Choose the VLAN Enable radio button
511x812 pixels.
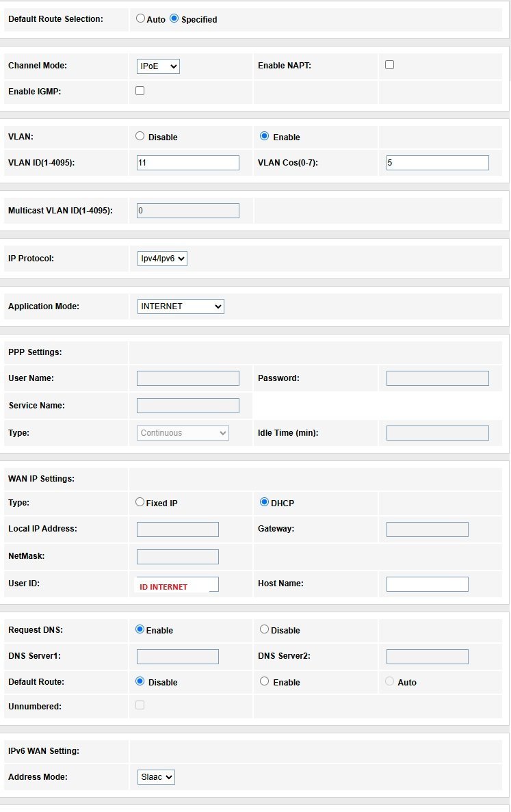[x=264, y=136]
